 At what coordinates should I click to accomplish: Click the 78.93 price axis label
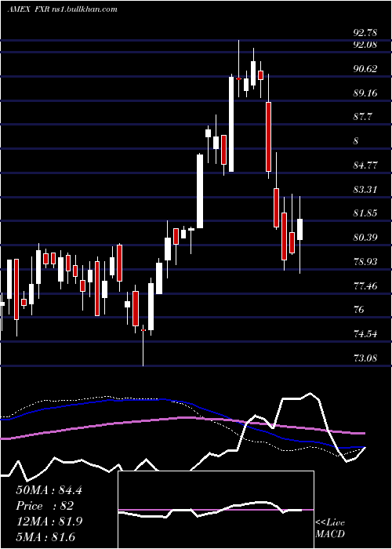point(365,261)
